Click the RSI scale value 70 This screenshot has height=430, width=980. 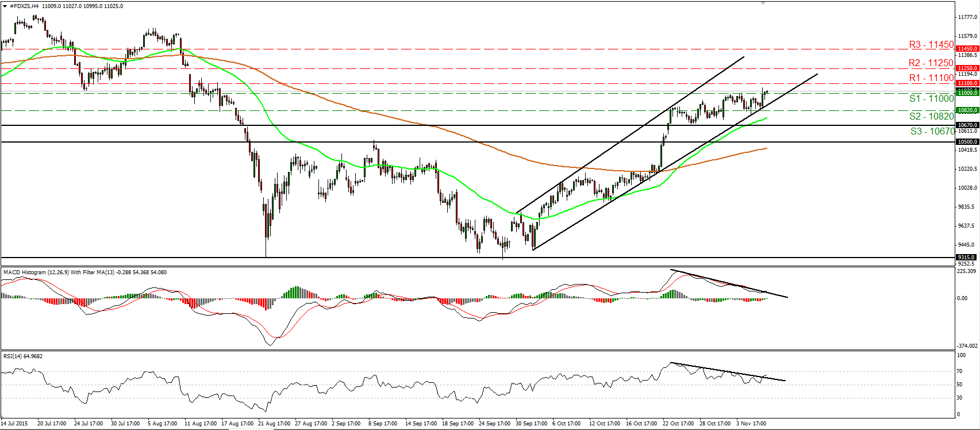(960, 370)
